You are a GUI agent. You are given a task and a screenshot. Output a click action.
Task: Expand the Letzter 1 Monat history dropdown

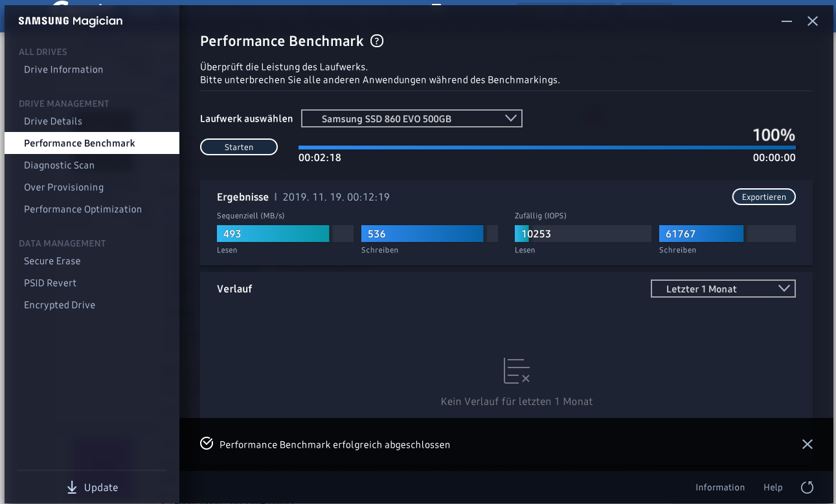pos(723,289)
